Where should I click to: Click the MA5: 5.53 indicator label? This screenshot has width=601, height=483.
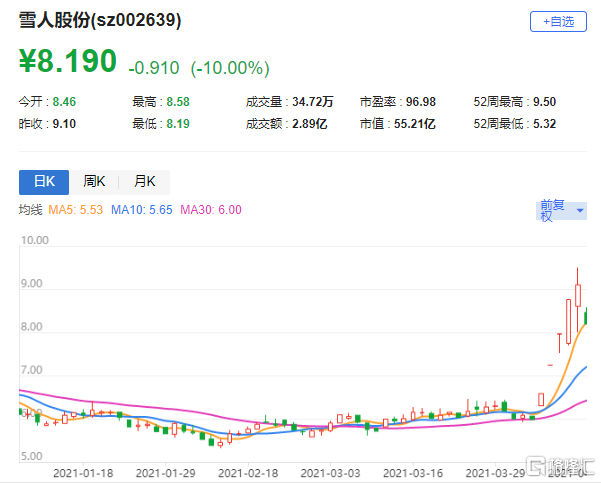click(76, 210)
